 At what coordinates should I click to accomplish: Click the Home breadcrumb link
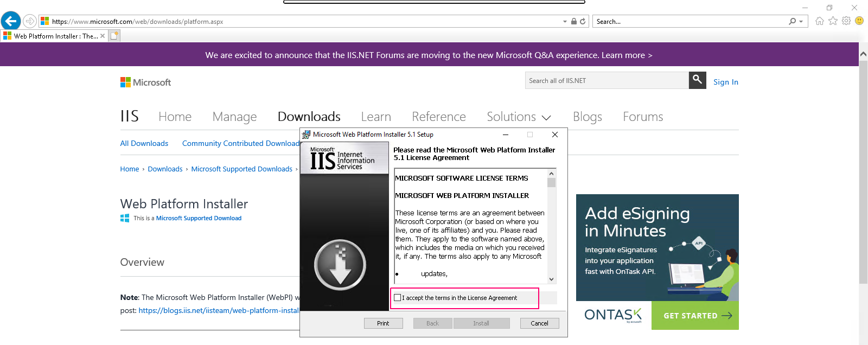pyautogui.click(x=130, y=169)
